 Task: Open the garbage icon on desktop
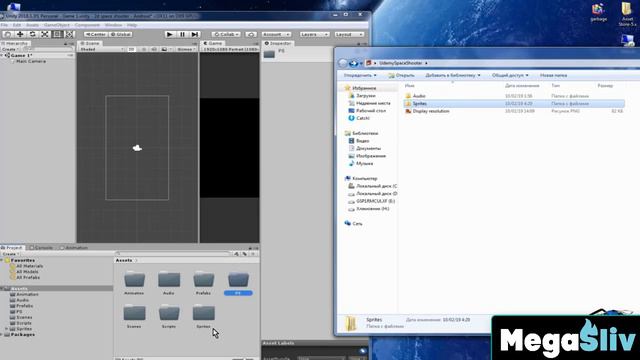coord(598,13)
